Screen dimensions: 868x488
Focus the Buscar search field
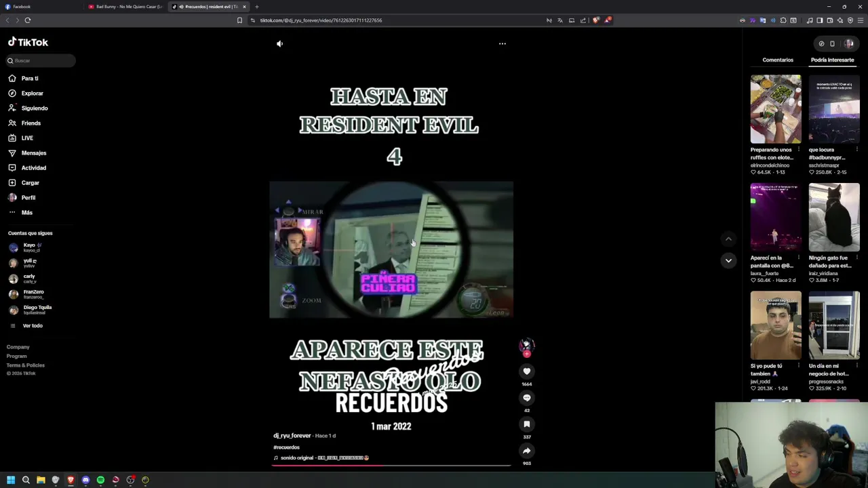point(41,60)
